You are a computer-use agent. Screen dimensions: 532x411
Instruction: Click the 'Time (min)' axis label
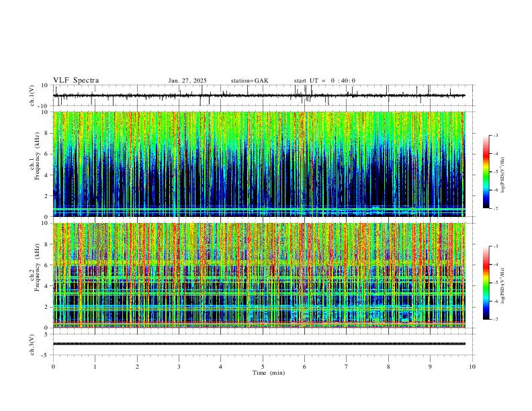click(269, 373)
